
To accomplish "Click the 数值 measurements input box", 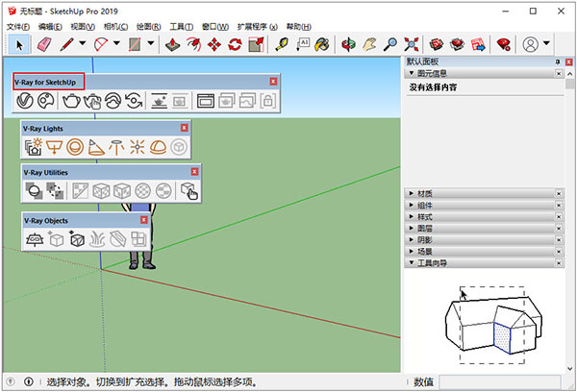I will 500,382.
